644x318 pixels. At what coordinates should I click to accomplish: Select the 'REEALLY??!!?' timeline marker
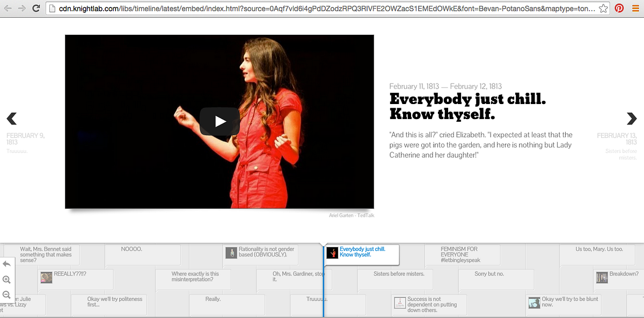pos(76,279)
